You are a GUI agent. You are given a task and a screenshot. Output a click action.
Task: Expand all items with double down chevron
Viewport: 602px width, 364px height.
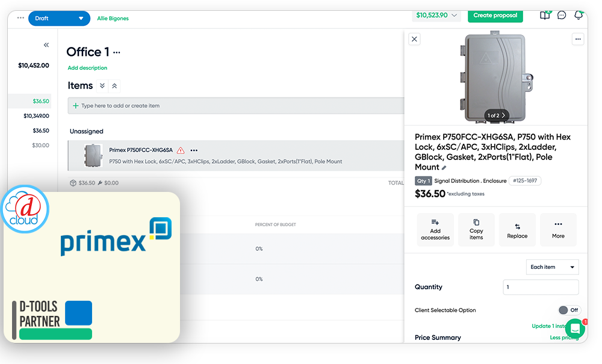[102, 86]
